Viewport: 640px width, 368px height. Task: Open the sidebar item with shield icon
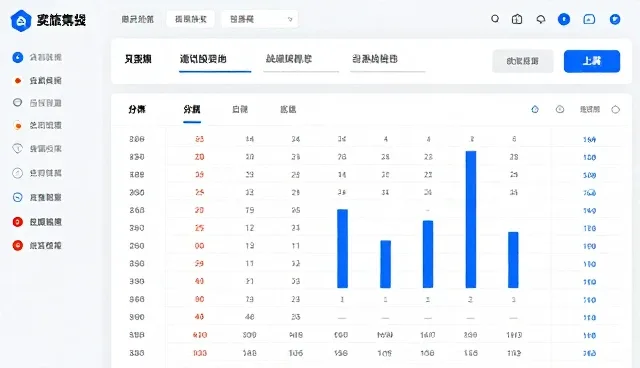pos(37,149)
